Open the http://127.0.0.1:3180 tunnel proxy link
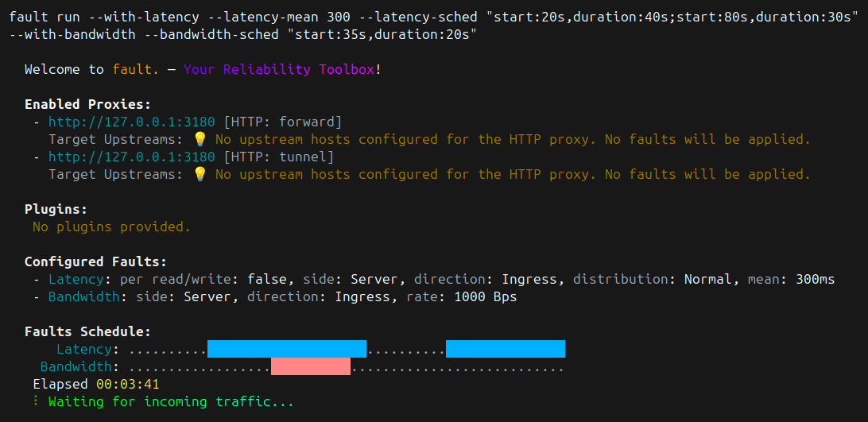Screen dimensions: 868x422 pos(132,157)
